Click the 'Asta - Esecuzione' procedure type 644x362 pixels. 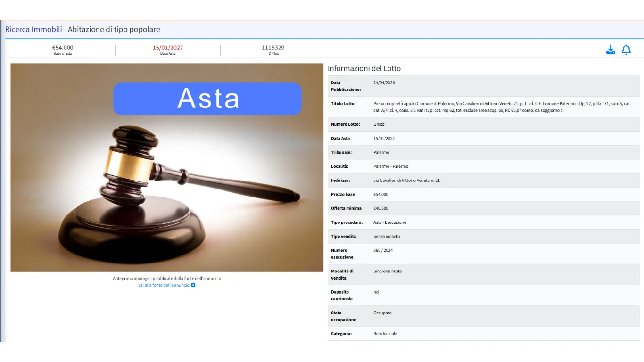click(390, 222)
